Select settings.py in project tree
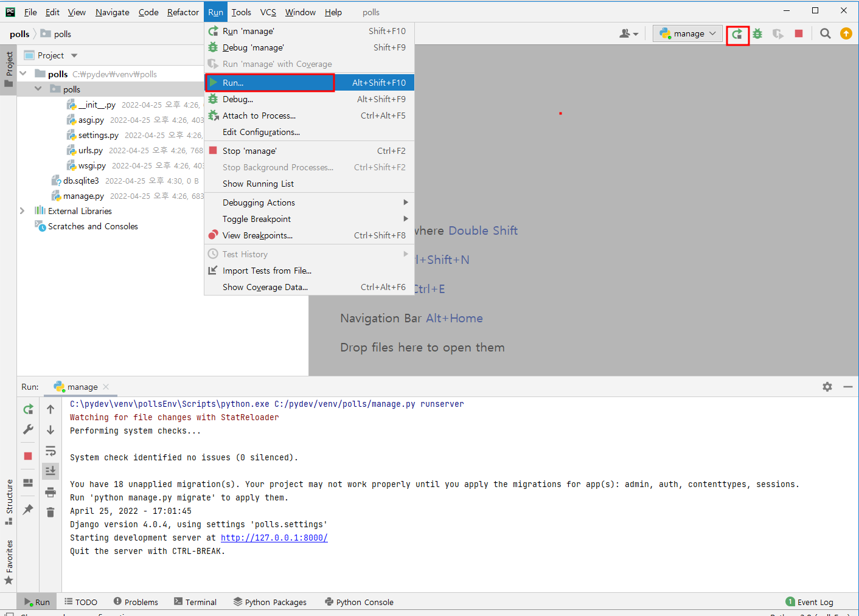The image size is (859, 616). point(98,135)
